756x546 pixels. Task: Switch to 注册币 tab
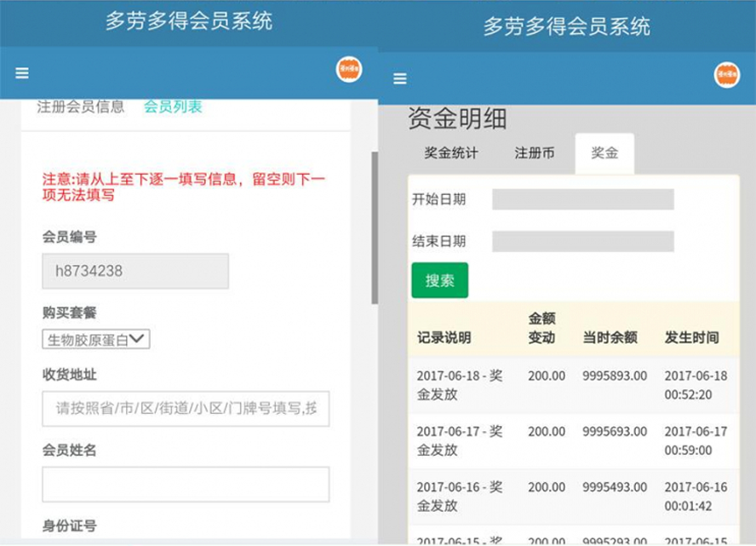pyautogui.click(x=534, y=153)
